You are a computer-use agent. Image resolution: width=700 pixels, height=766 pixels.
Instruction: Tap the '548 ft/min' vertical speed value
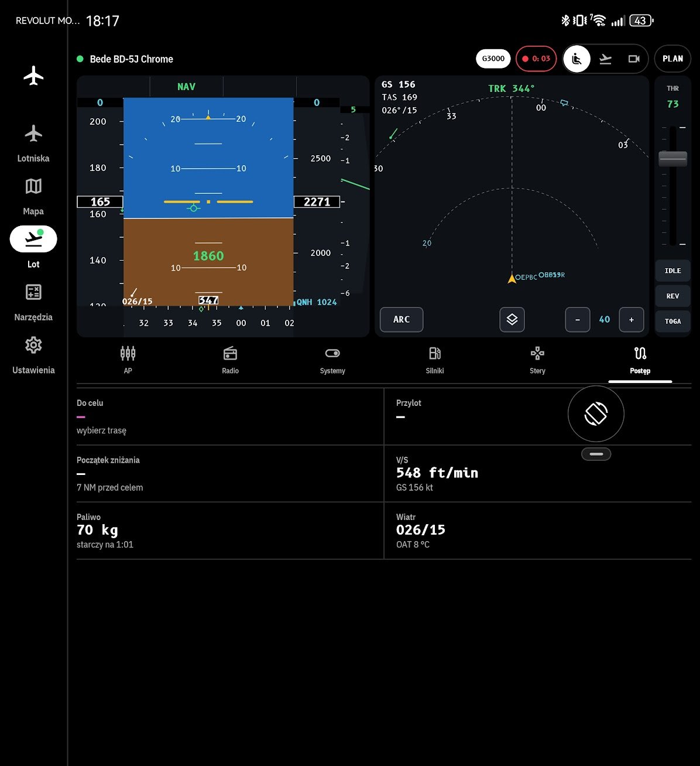(437, 473)
